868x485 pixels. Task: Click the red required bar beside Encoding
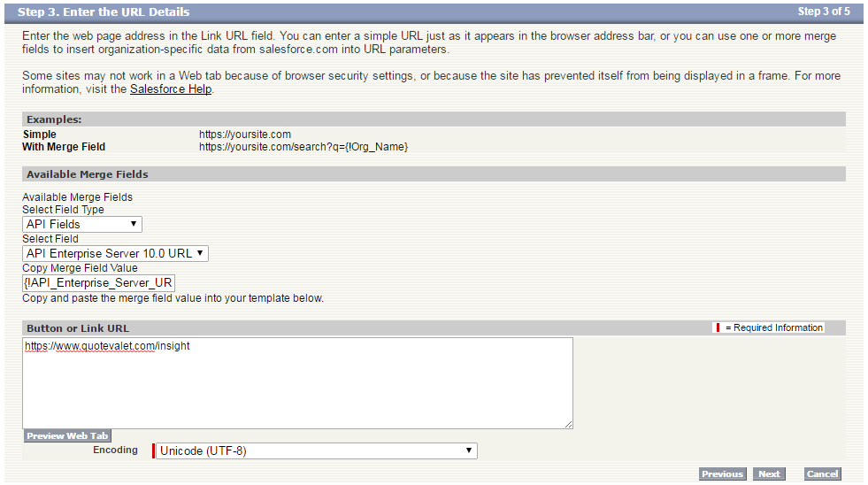154,450
